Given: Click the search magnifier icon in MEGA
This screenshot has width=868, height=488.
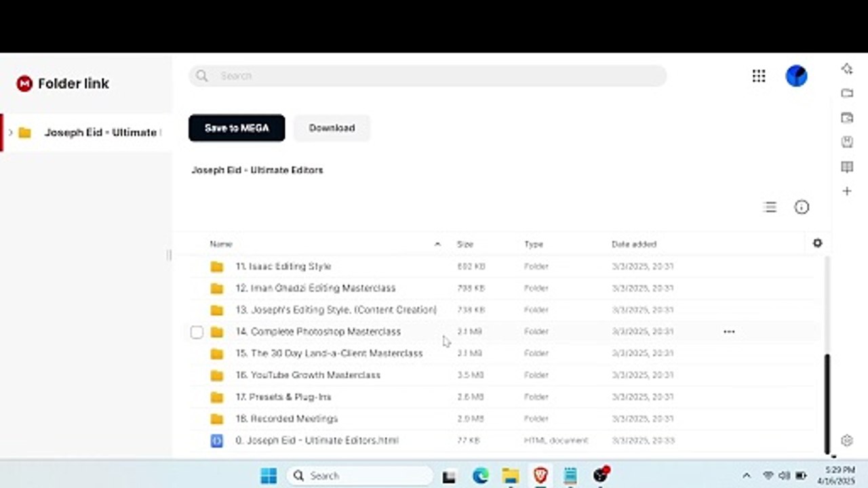Looking at the screenshot, I should (201, 76).
